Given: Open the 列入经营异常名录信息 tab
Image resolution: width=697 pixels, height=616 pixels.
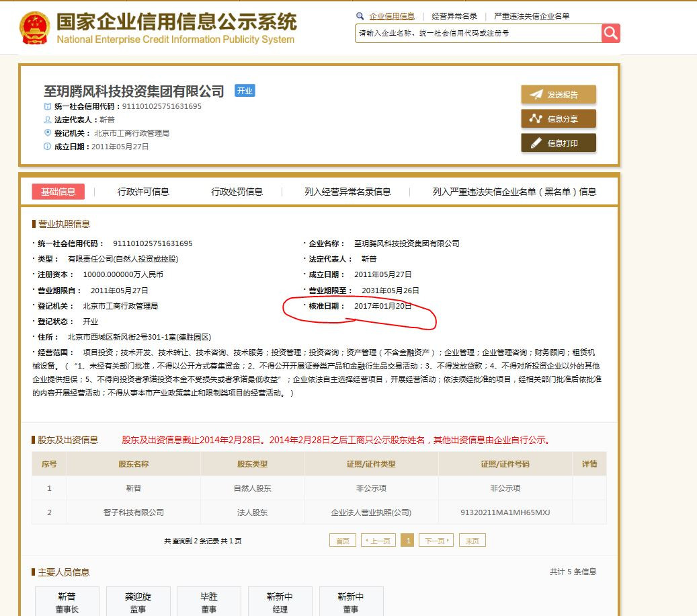Looking at the screenshot, I should click(347, 192).
